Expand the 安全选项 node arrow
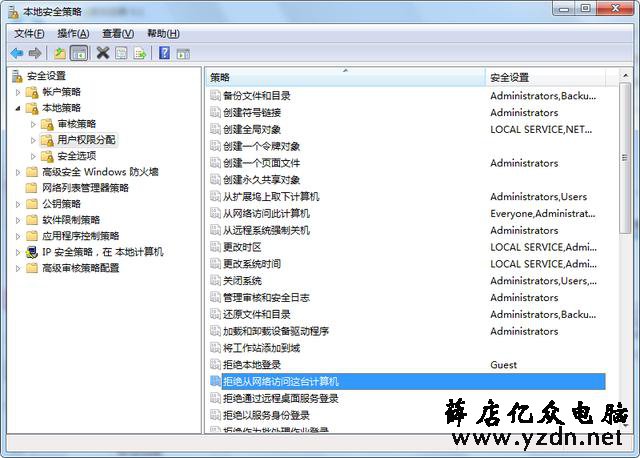The height and width of the screenshot is (458, 640). [x=33, y=156]
